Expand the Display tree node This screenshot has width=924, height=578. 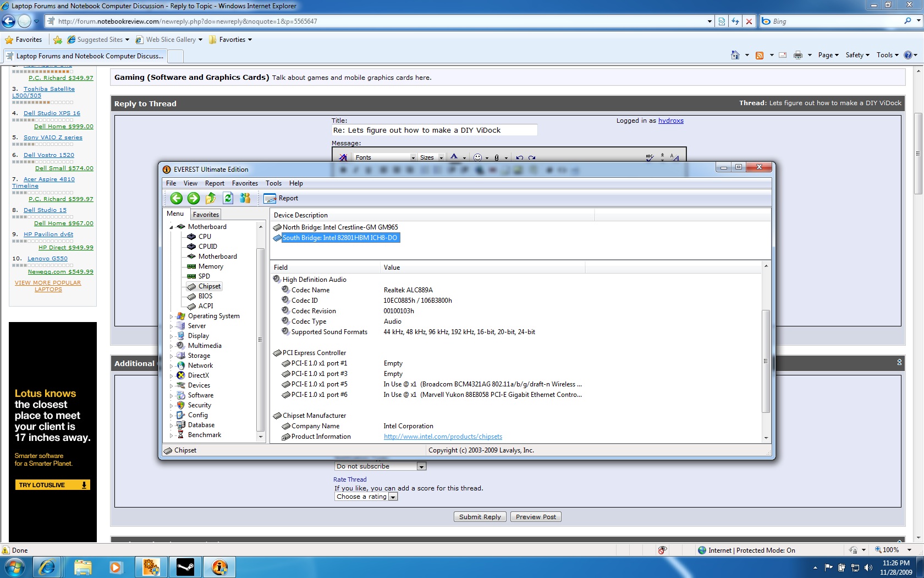(171, 336)
